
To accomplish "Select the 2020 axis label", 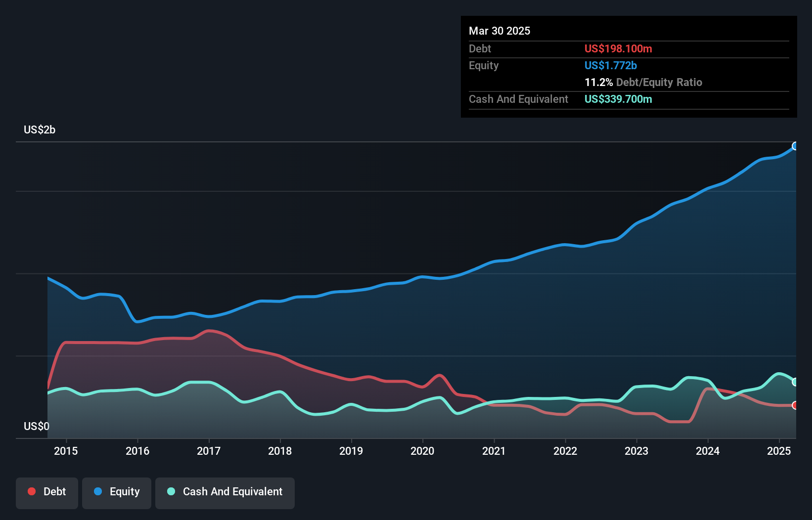I will (423, 451).
